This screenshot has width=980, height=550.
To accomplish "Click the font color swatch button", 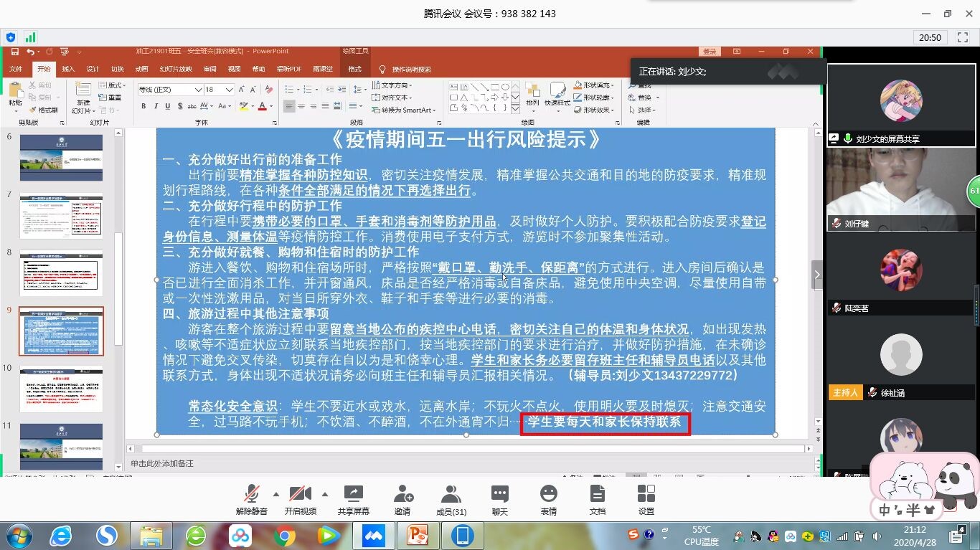I will pyautogui.click(x=261, y=106).
